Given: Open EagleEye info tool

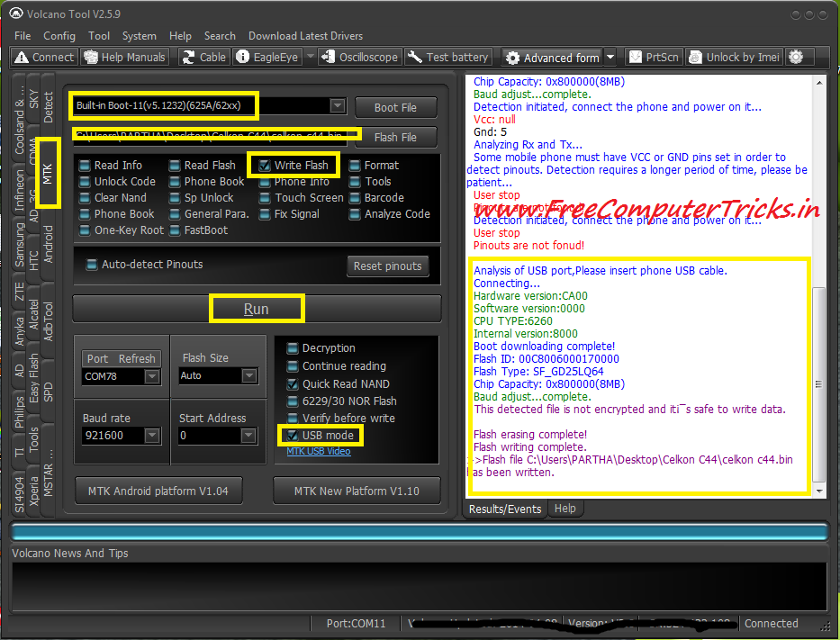Looking at the screenshot, I should pyautogui.click(x=267, y=57).
